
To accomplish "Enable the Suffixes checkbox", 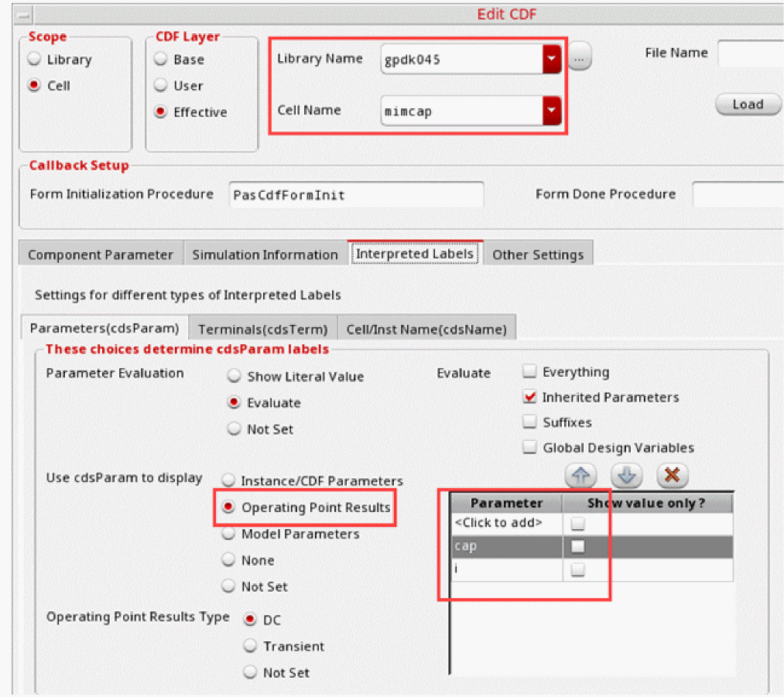I will point(529,422).
